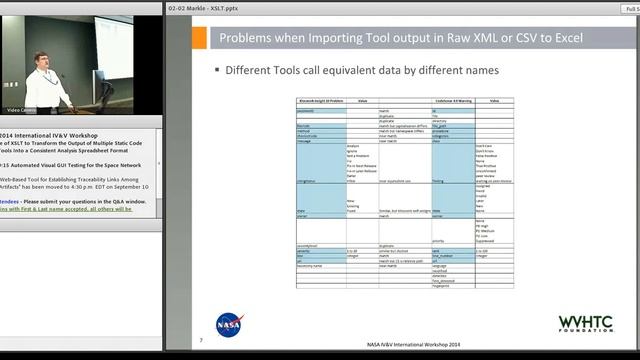The height and width of the screenshot is (360, 640).
Task: Click the moved to 4:30 p.m. EDT line
Action: point(74,187)
